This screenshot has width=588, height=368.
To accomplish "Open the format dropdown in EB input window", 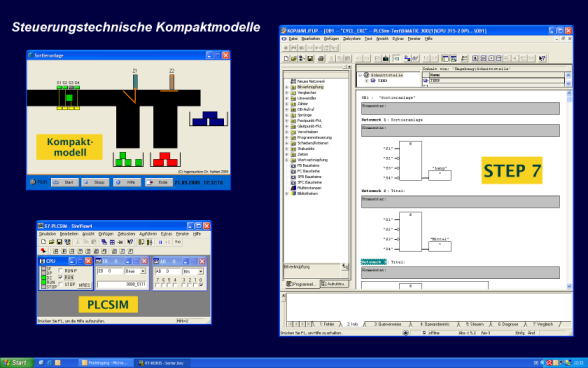I will point(143,271).
